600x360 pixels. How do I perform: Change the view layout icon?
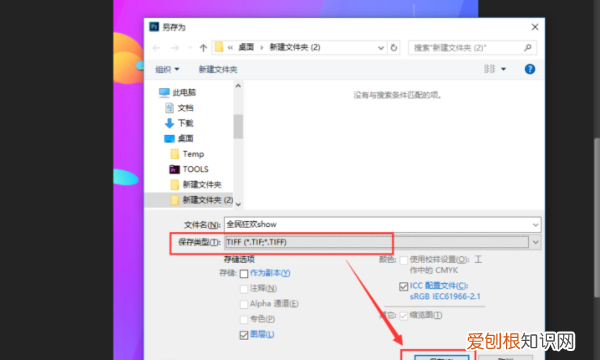click(x=489, y=69)
